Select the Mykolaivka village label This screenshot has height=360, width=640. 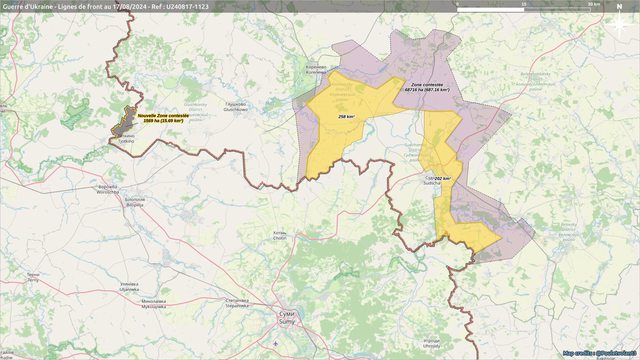pos(154,304)
